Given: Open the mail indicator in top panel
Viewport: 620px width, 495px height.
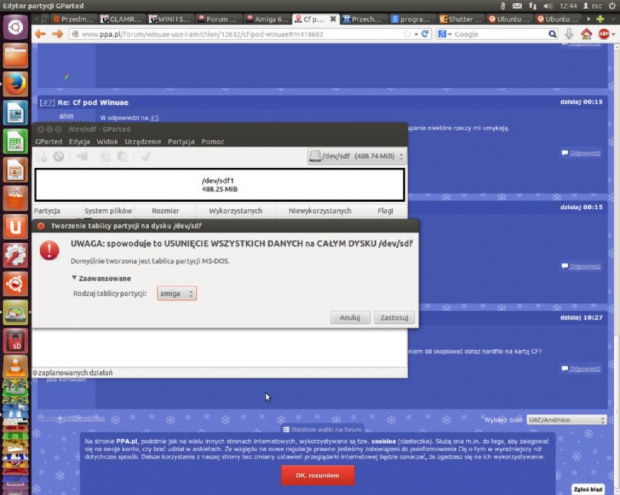Looking at the screenshot, I should (517, 6).
